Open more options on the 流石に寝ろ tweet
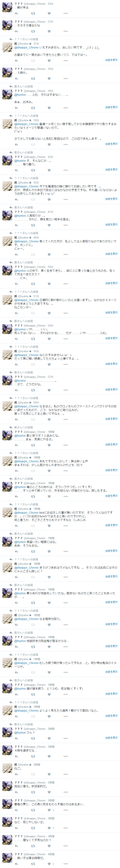The height and width of the screenshot is (868, 120). click(x=66, y=792)
